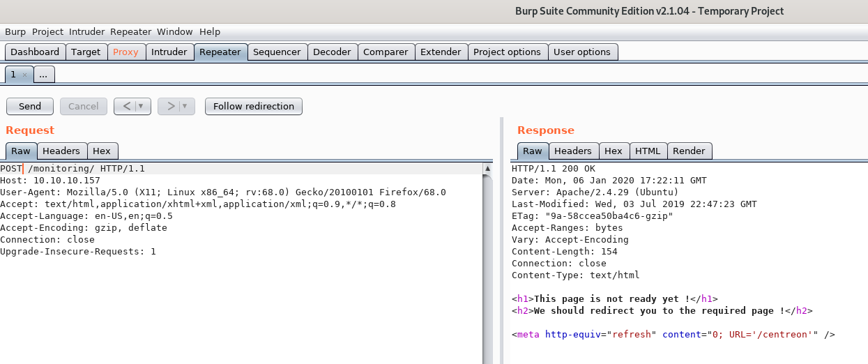The height and width of the screenshot is (364, 868).
Task: Click the Request panel heading
Action: 30,130
